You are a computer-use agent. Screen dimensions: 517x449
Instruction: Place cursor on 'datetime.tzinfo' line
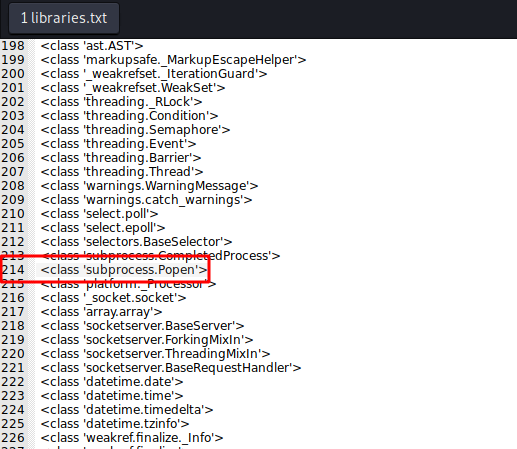[115, 424]
